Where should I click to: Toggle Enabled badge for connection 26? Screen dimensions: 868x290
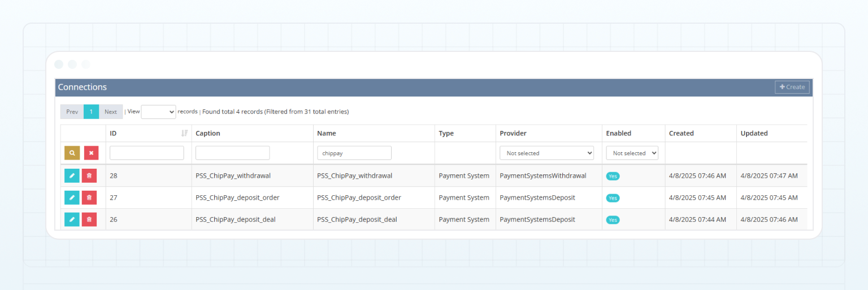613,220
